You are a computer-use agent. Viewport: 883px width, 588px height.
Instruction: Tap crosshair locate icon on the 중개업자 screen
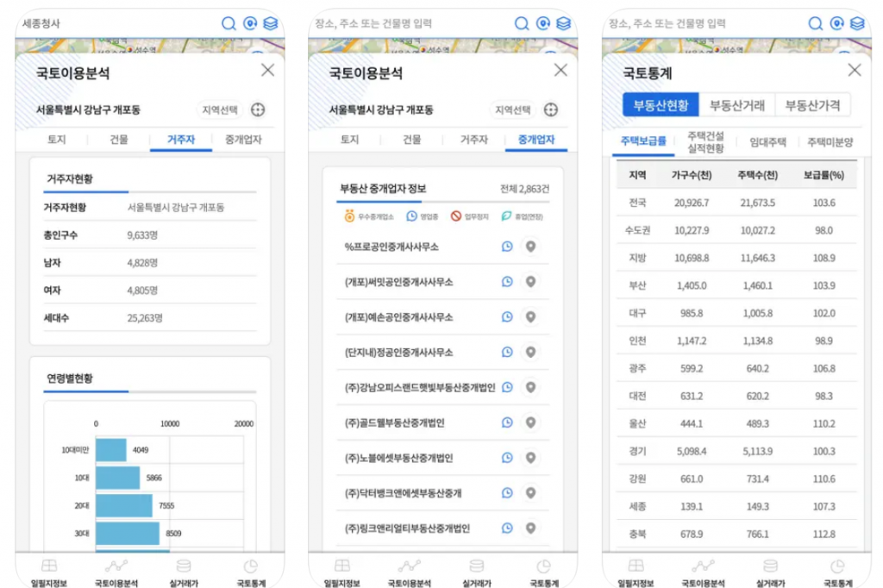pyautogui.click(x=551, y=109)
